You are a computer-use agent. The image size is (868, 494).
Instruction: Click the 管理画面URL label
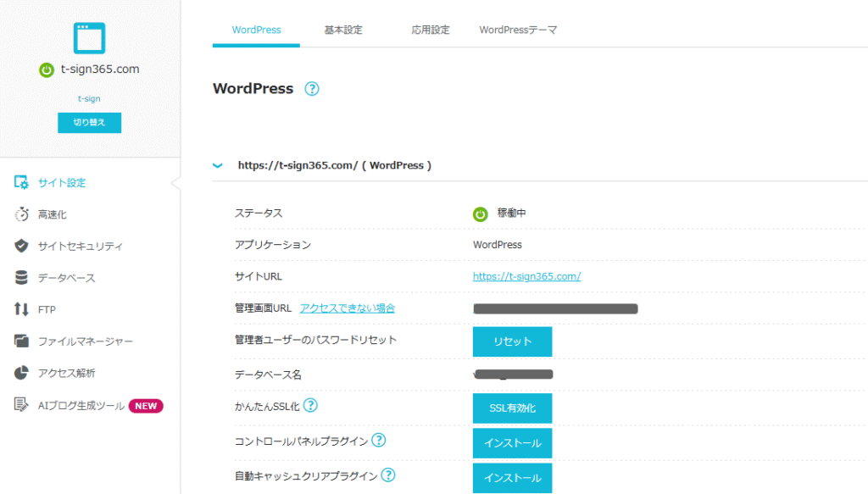point(263,308)
